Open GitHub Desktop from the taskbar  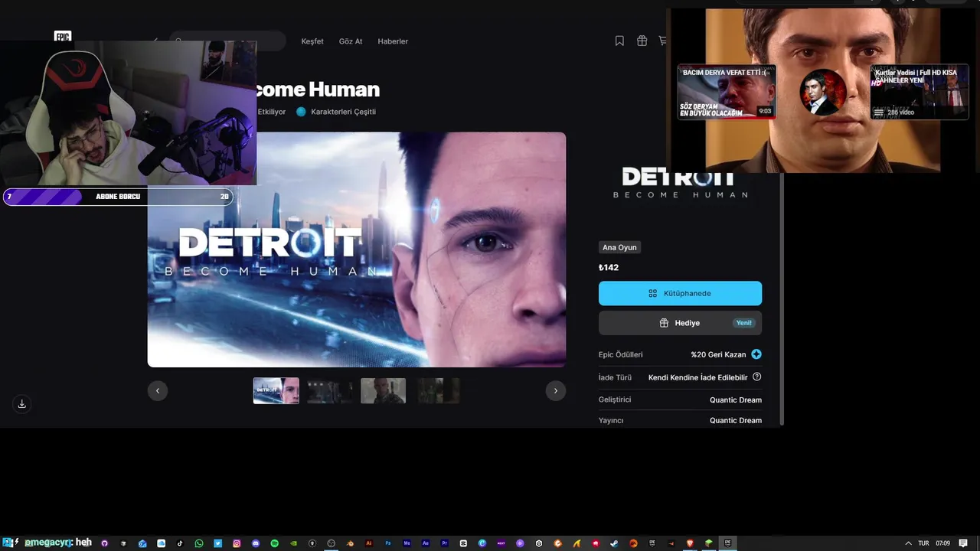click(x=104, y=543)
